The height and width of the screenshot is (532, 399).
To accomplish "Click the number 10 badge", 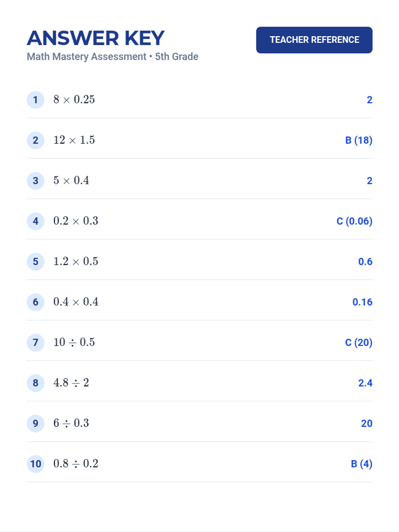I will pyautogui.click(x=36, y=464).
